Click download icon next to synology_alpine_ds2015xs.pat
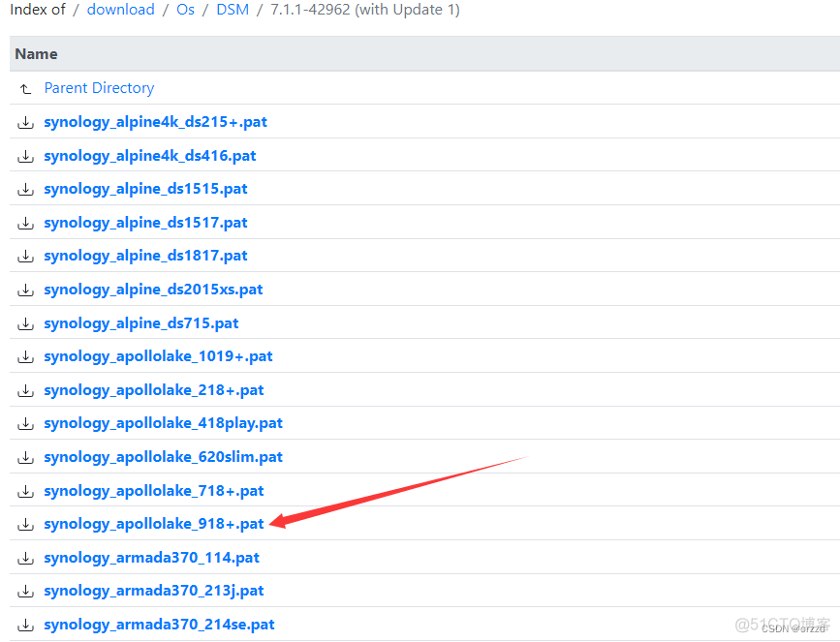Viewport: 840px width, 642px height. tap(26, 290)
